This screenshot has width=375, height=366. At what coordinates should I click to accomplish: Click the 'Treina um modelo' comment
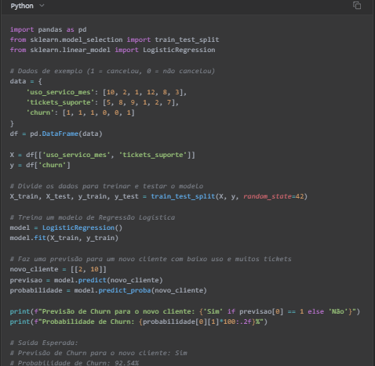click(92, 217)
